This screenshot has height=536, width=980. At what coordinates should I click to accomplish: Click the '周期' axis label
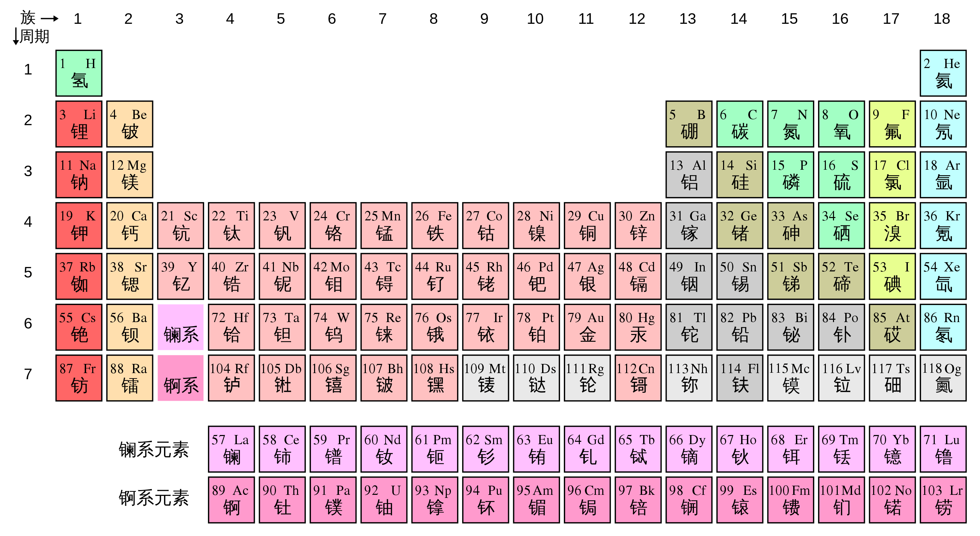click(x=34, y=36)
